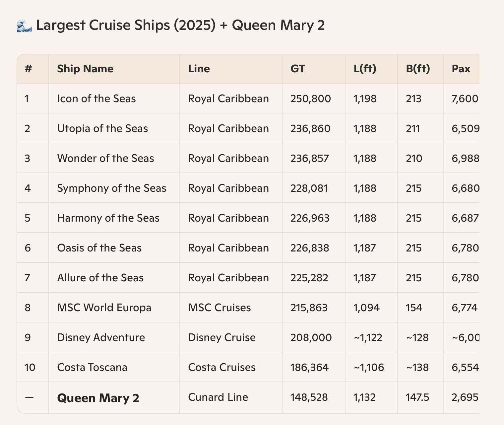This screenshot has height=425, width=504.
Task: Select the 'Cunard Line' cell
Action: (x=218, y=397)
